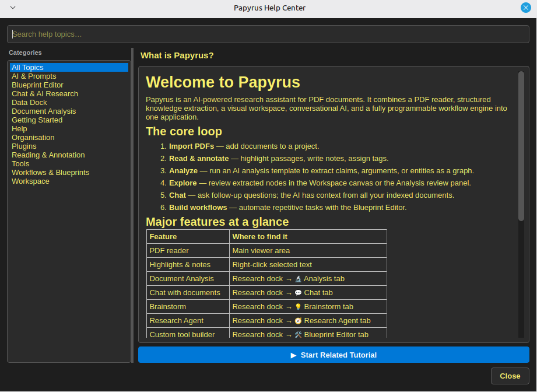Open the Blueprint Editor category
Image resolution: width=537 pixels, height=392 pixels.
coord(69,85)
